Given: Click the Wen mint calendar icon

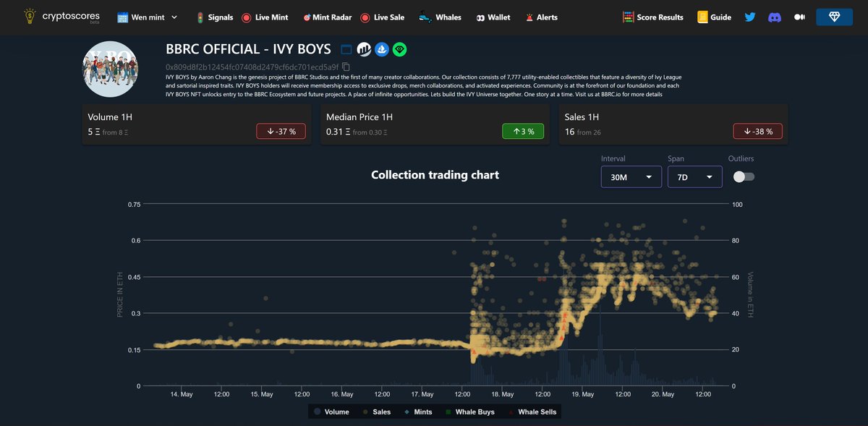Looking at the screenshot, I should pyautogui.click(x=122, y=17).
